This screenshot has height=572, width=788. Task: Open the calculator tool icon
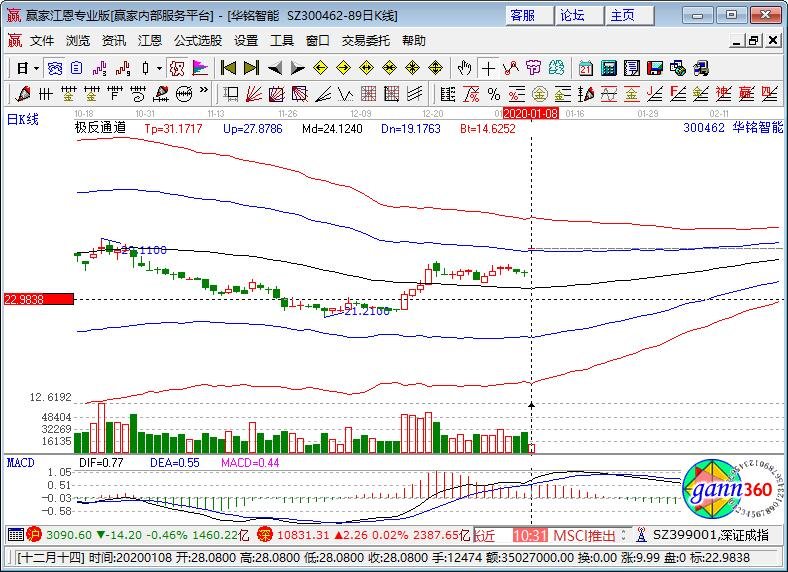point(609,68)
